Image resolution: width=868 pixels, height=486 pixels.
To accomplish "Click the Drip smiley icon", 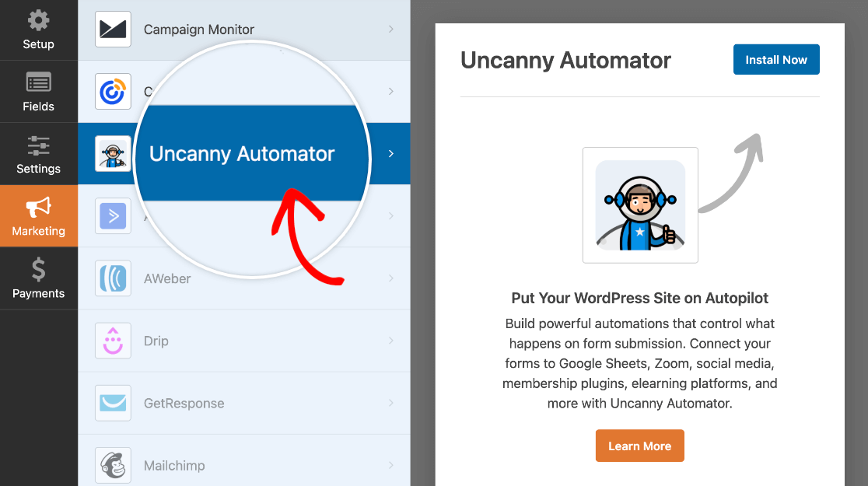I will click(x=113, y=341).
